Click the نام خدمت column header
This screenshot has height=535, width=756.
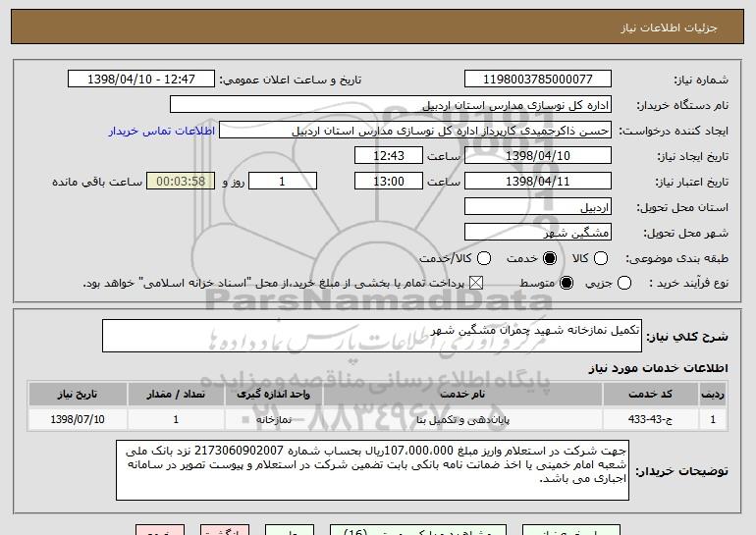click(462, 395)
